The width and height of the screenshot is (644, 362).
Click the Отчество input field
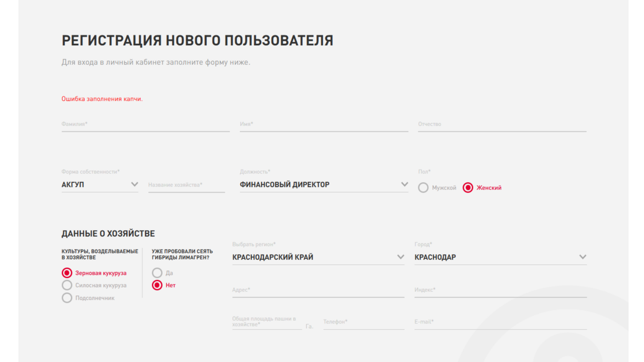(x=502, y=124)
